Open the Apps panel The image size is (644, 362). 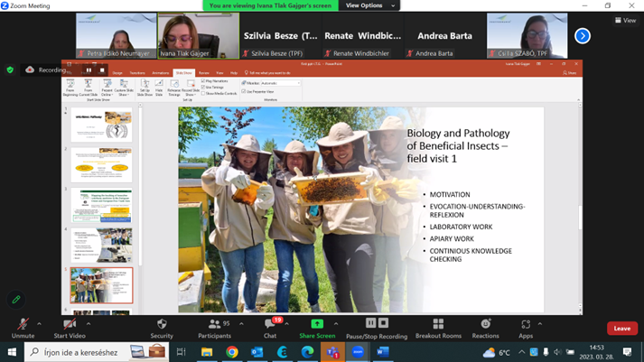pos(526,326)
